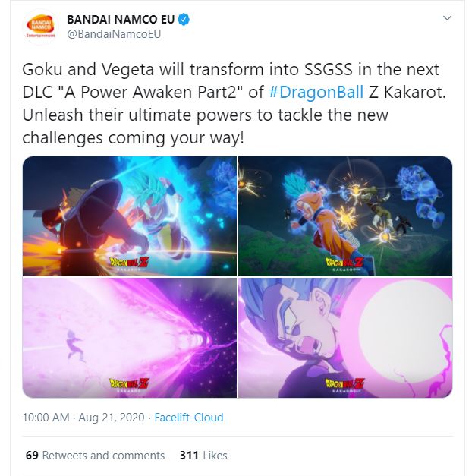Open the Facelift-Cloud source link
This screenshot has width=475, height=476.
(x=189, y=418)
